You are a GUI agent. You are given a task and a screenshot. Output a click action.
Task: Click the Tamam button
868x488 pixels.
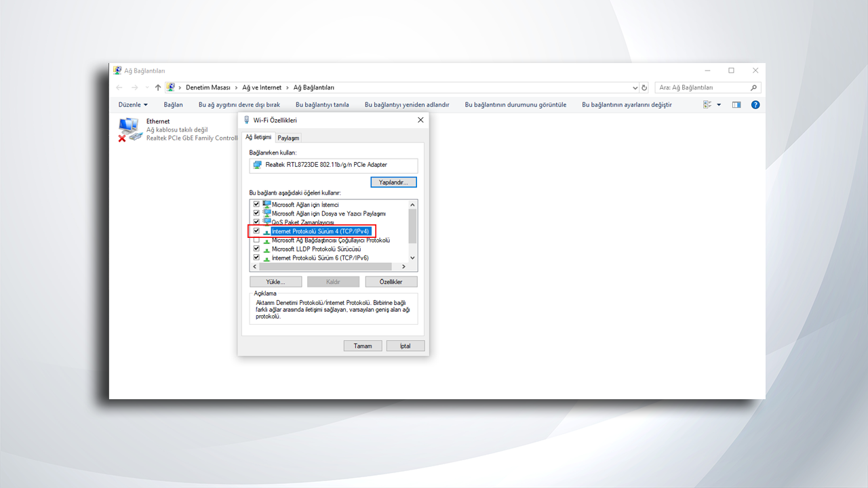coord(363,346)
